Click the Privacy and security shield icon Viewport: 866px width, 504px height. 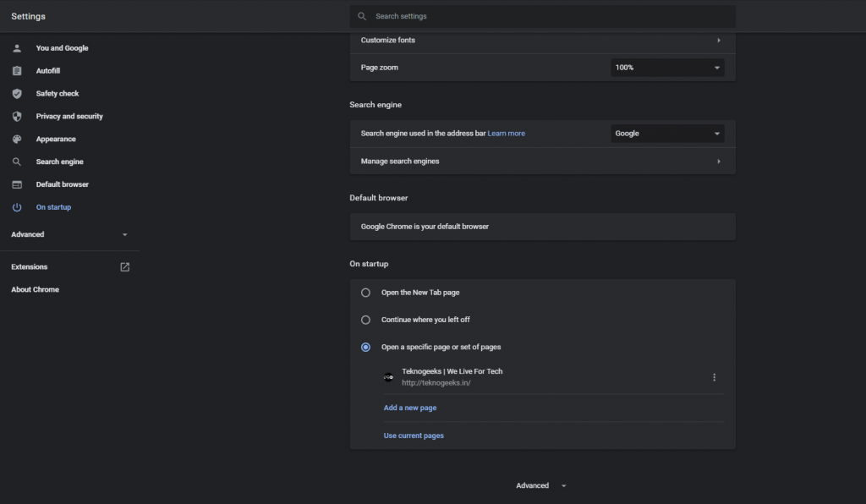[x=17, y=117]
